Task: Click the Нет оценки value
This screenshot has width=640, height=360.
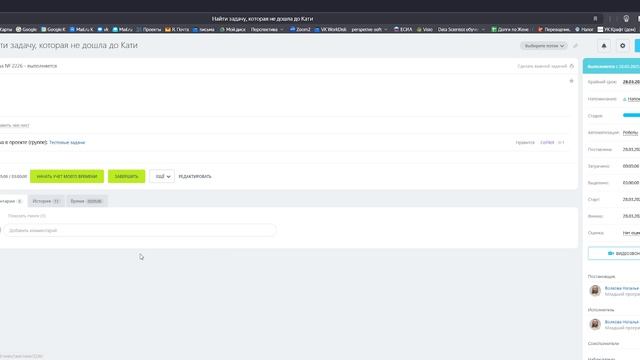Action: click(x=631, y=233)
